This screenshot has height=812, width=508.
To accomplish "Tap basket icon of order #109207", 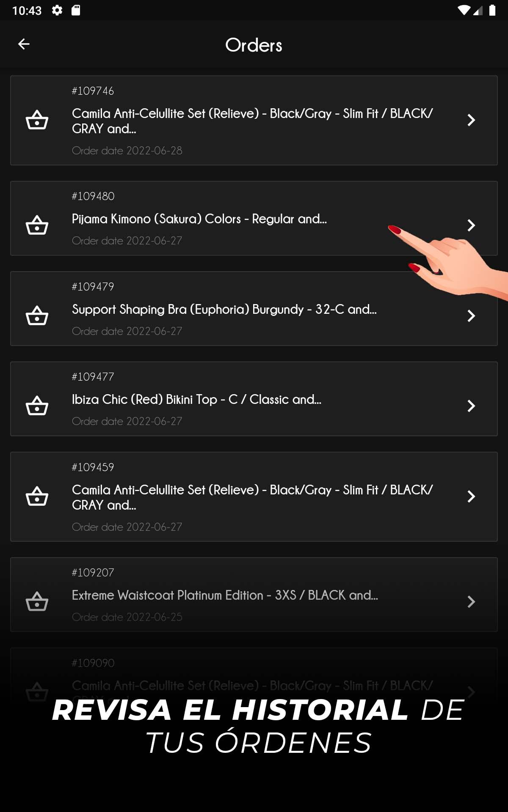I will click(37, 602).
